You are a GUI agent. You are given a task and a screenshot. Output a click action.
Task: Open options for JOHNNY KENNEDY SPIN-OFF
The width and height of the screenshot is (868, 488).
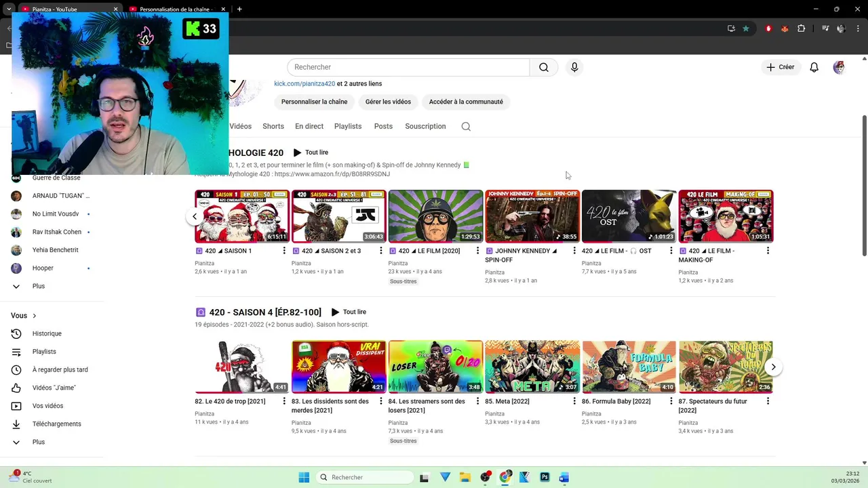(574, 251)
